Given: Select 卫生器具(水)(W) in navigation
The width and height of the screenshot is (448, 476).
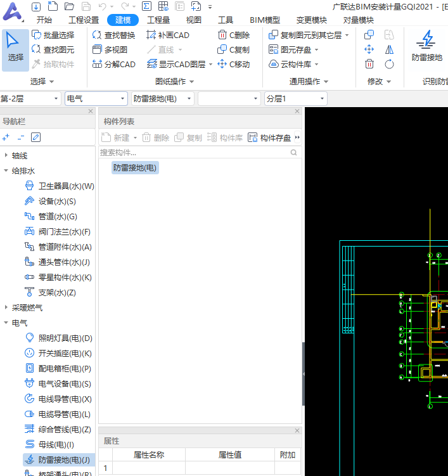Looking at the screenshot, I should 60,186.
